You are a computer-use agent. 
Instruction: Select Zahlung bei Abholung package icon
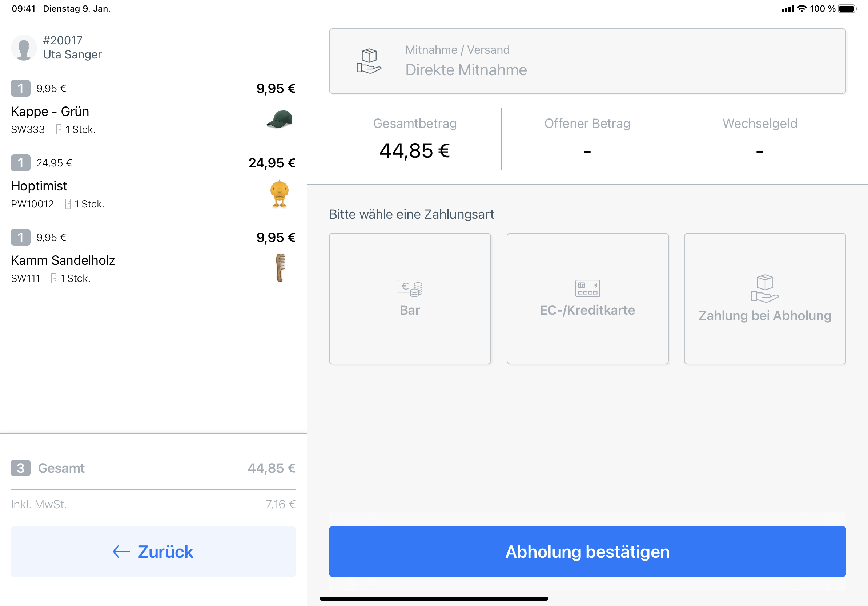tap(764, 288)
